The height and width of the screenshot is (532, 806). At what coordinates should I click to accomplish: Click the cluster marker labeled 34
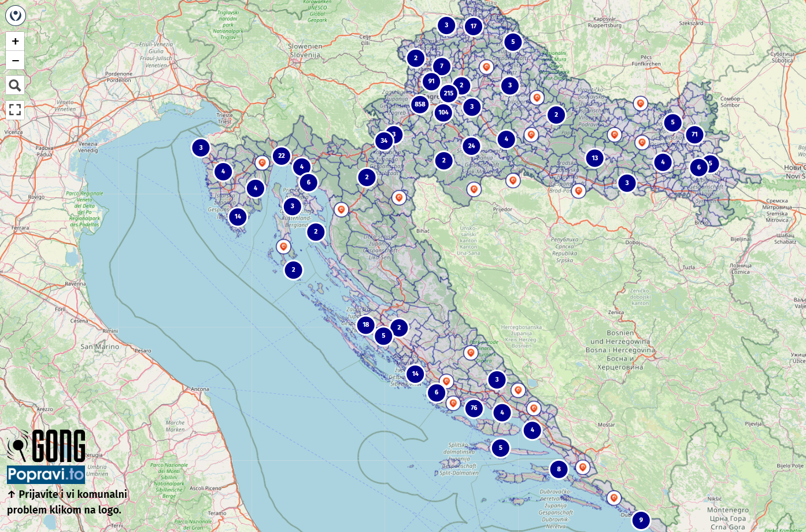384,141
